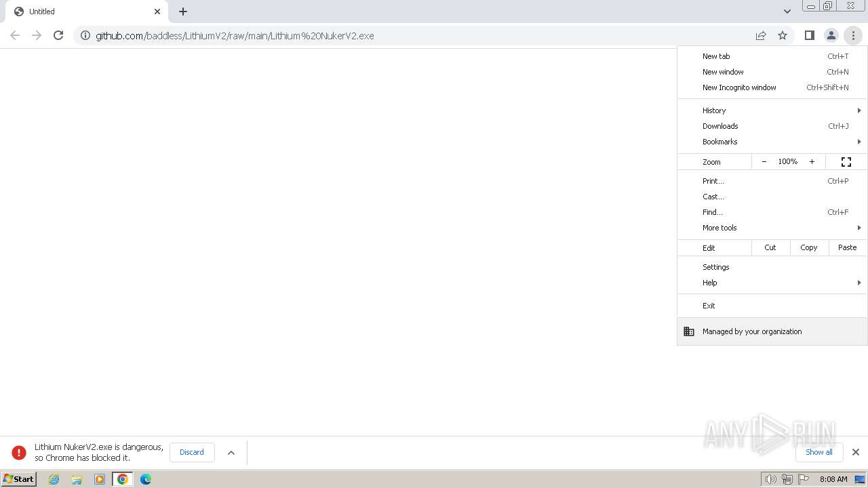Open a new tab with plus icon
Viewport: 868px width, 488px height.
183,12
